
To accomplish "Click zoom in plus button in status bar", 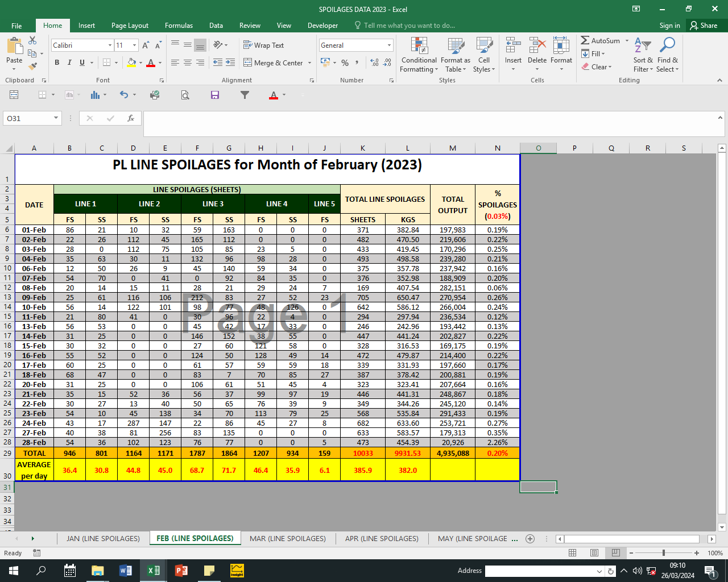I will (697, 553).
